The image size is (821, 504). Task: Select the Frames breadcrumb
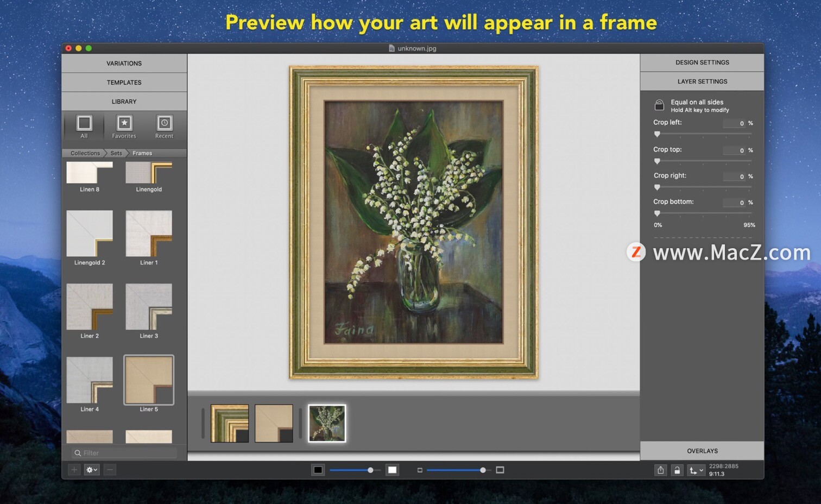pyautogui.click(x=142, y=153)
